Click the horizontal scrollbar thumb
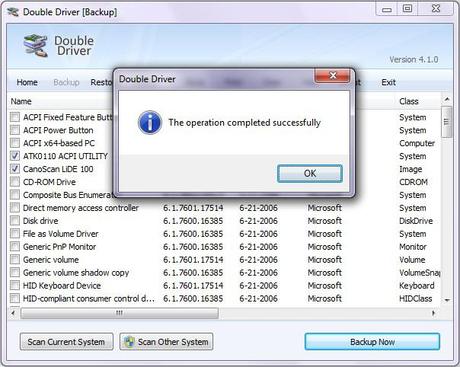Viewport: 460px width, 367px height. click(119, 313)
